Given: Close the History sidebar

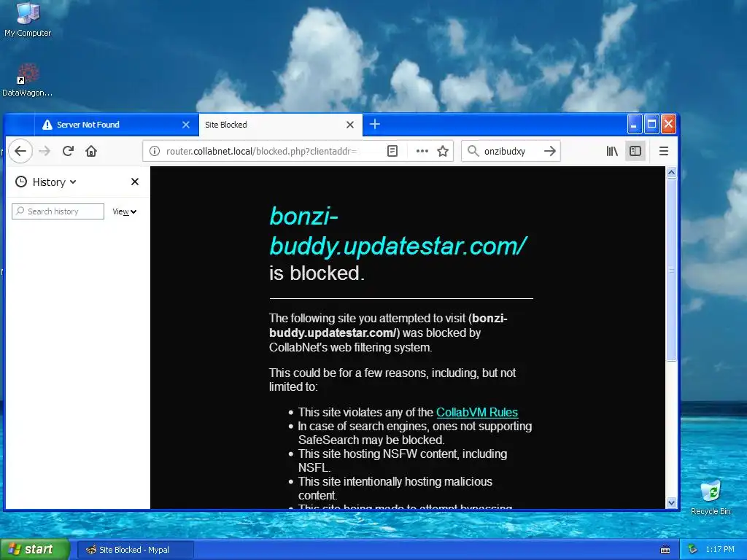Looking at the screenshot, I should [135, 182].
